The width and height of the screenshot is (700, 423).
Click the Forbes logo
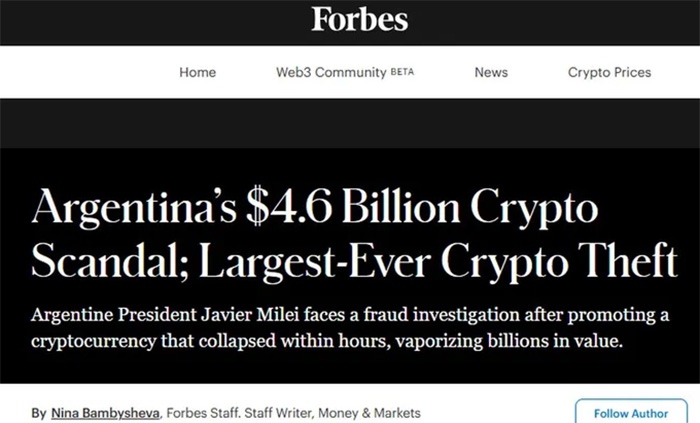[359, 19]
